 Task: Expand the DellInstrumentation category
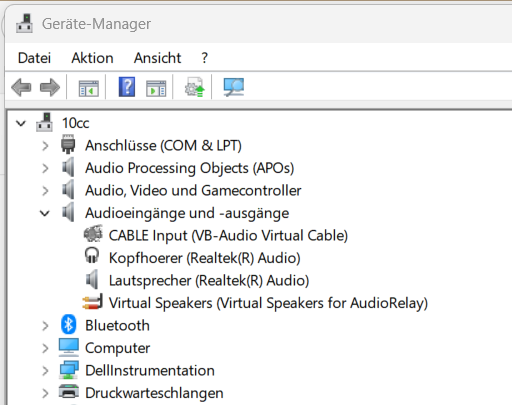pyautogui.click(x=45, y=371)
